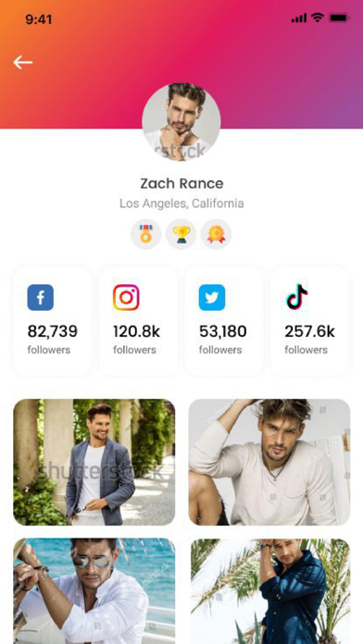Viewport: 363px width, 644px height.
Task: Open the Twitter bird icon
Action: pyautogui.click(x=212, y=297)
